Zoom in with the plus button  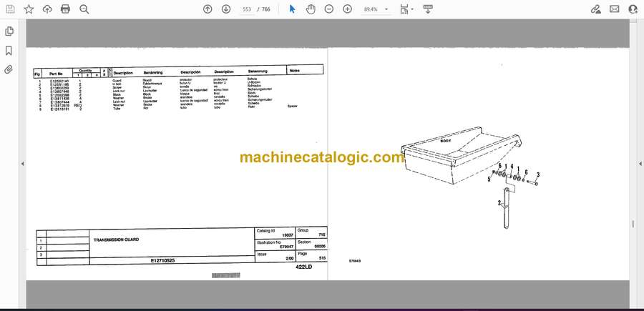click(x=348, y=9)
